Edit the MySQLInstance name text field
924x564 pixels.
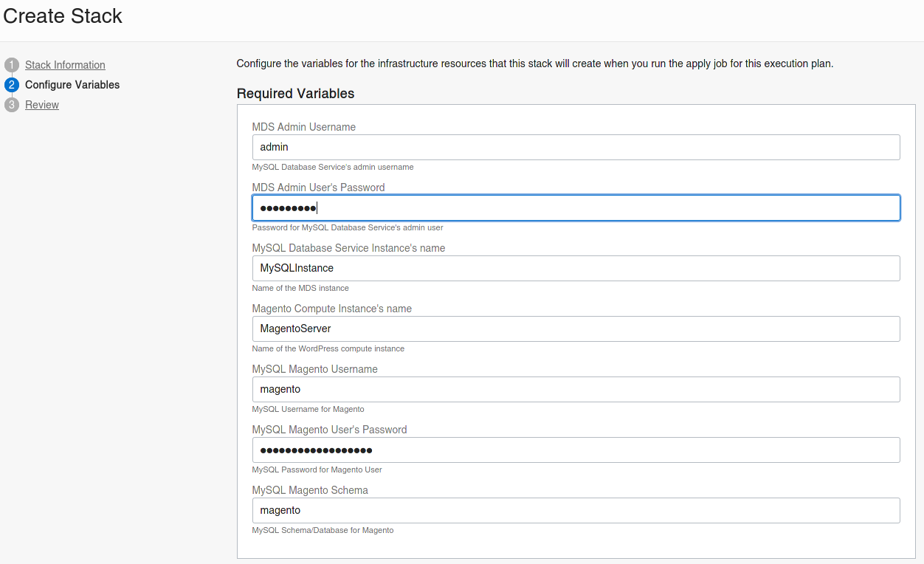click(x=576, y=268)
